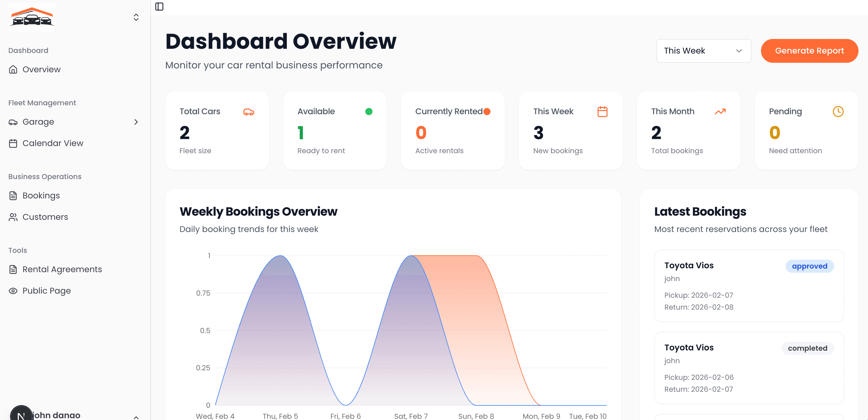Click the approved badge on Toyota Vios

[x=810, y=266]
